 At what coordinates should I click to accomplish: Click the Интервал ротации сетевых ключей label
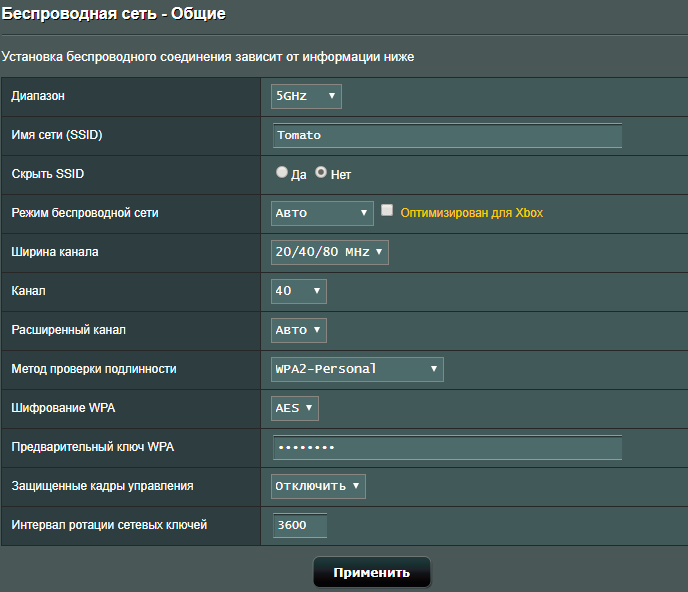click(109, 525)
